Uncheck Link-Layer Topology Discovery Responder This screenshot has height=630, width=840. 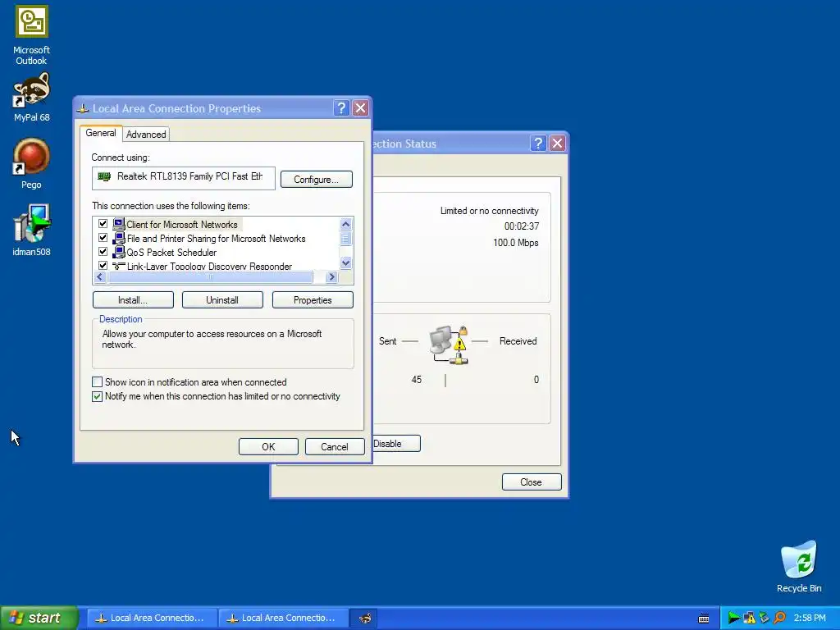[x=103, y=265]
